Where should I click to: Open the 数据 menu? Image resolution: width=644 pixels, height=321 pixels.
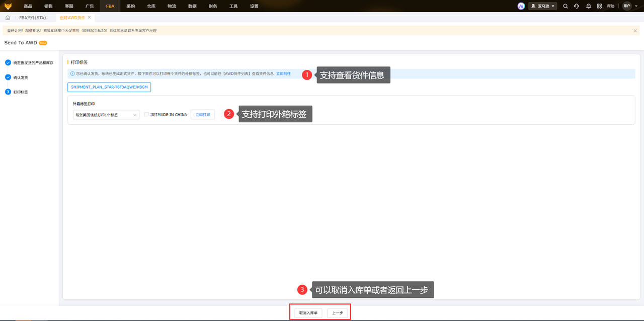click(x=192, y=6)
